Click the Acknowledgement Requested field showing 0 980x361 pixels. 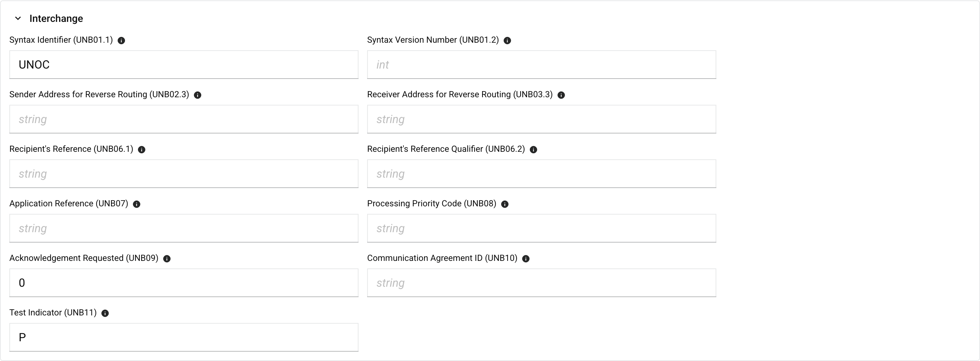(x=184, y=283)
